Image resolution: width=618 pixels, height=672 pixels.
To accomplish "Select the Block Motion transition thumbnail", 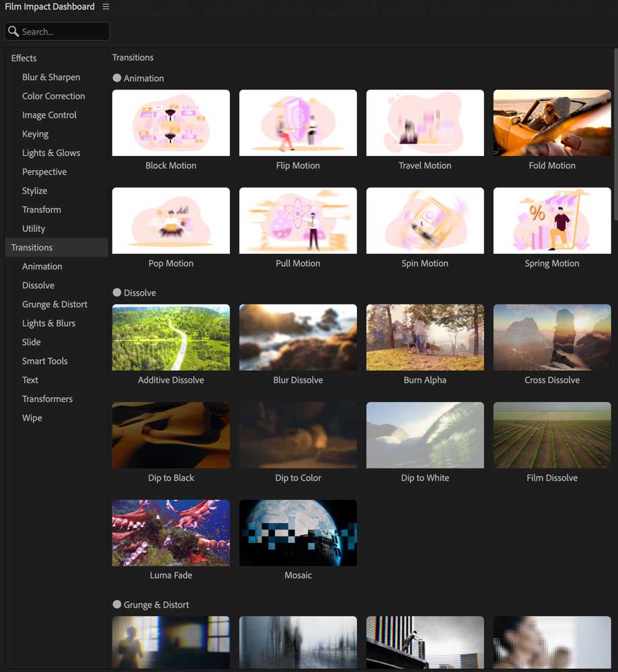I will pos(171,123).
